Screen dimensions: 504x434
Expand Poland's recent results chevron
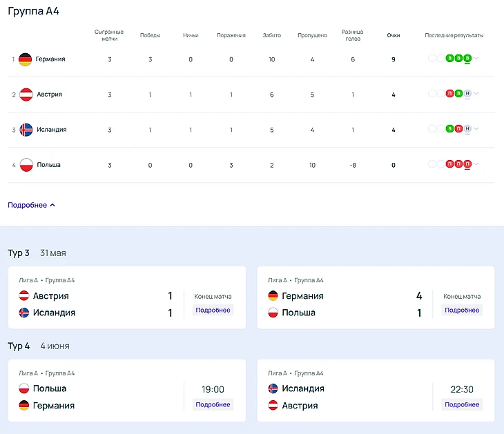(476, 164)
